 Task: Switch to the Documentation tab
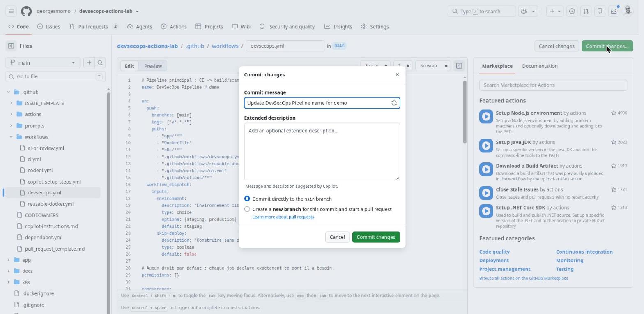coord(540,66)
